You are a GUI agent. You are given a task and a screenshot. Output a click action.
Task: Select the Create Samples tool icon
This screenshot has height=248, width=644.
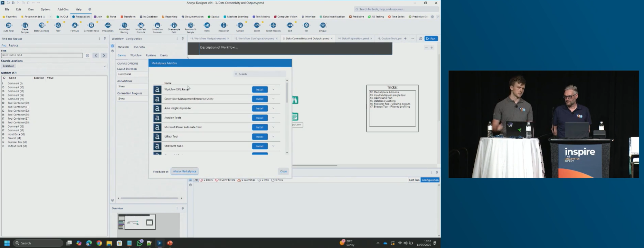click(25, 25)
